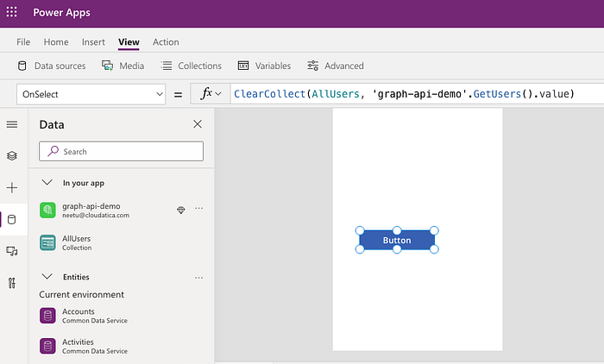Click the Activities entity name
This screenshot has width=604, height=364.
[78, 342]
